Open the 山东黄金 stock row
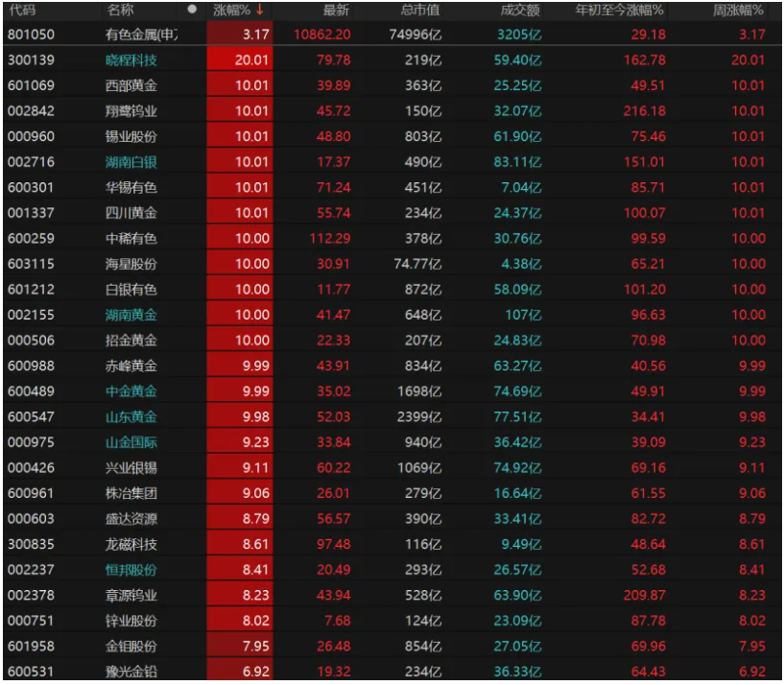 click(131, 416)
